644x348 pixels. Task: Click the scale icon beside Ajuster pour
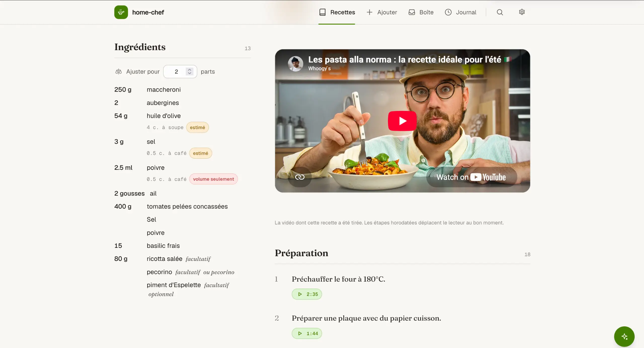(x=118, y=72)
